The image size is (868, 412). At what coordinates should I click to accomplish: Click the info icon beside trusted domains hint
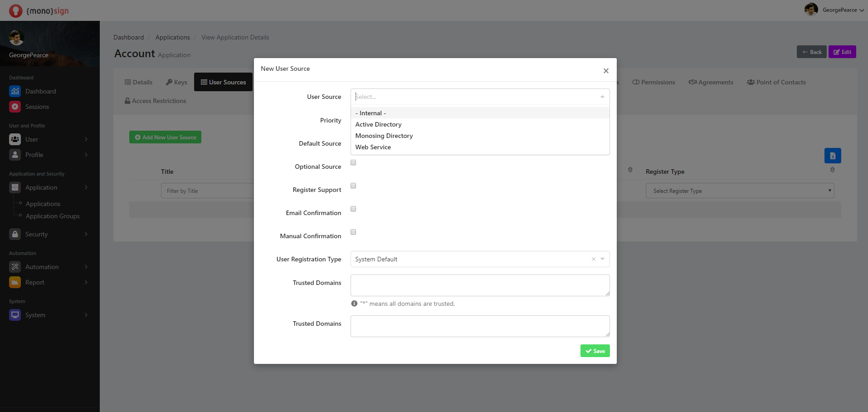354,304
